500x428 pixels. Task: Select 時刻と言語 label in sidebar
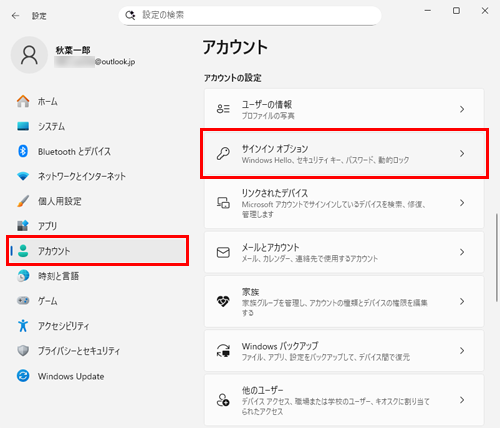pos(58,276)
